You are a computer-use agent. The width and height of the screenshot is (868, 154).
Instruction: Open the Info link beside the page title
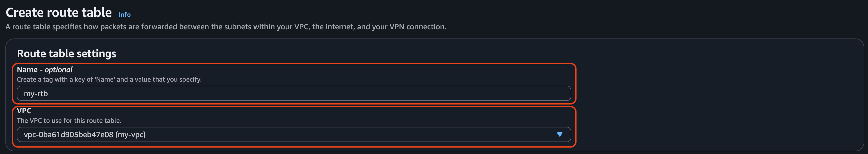click(x=124, y=14)
